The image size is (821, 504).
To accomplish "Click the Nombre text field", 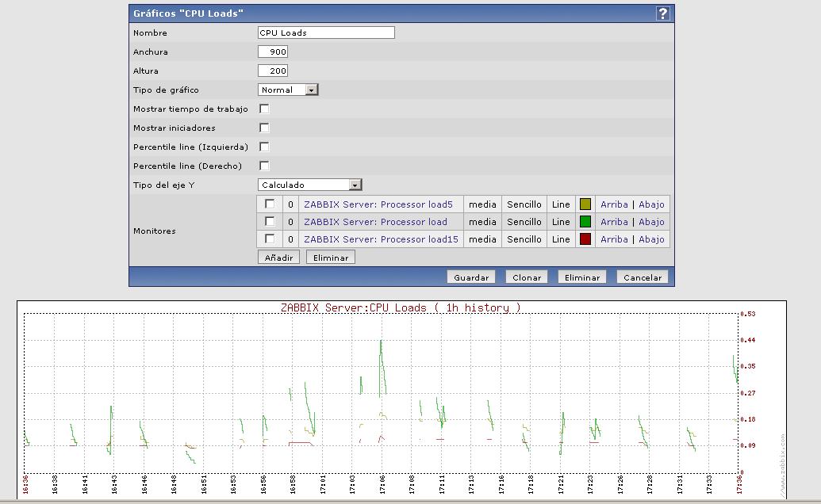I will (x=326, y=32).
